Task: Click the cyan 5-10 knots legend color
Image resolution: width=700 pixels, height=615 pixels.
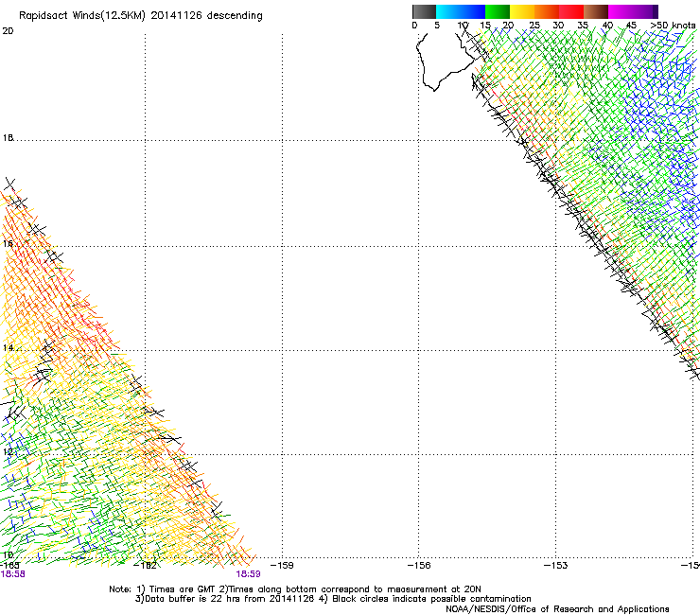Action: (448, 11)
